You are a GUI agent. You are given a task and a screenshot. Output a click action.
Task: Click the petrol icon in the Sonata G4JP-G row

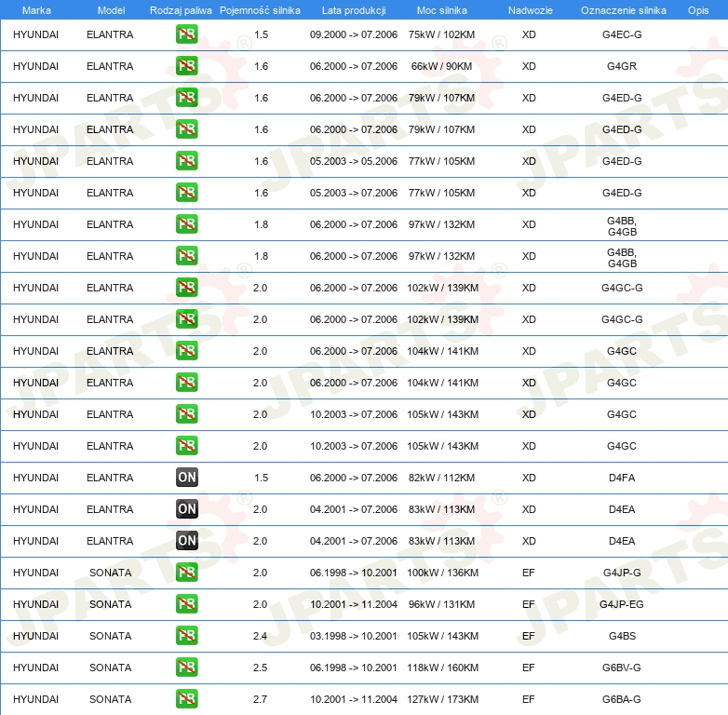186,573
